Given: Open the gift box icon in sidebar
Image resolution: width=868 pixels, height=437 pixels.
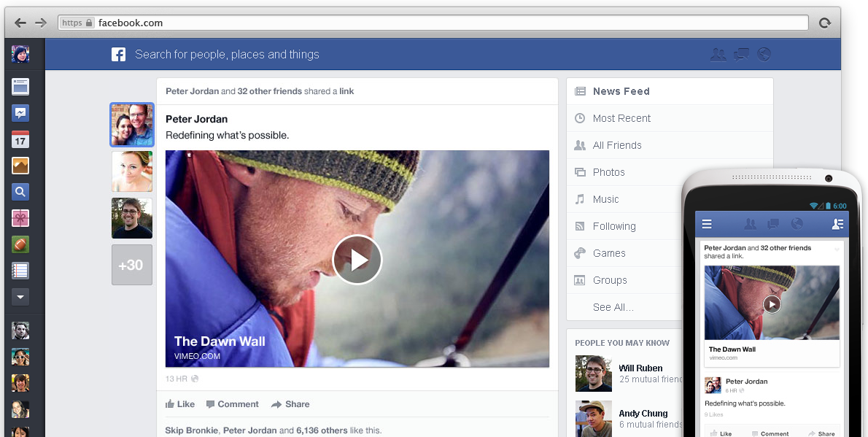Looking at the screenshot, I should (20, 218).
